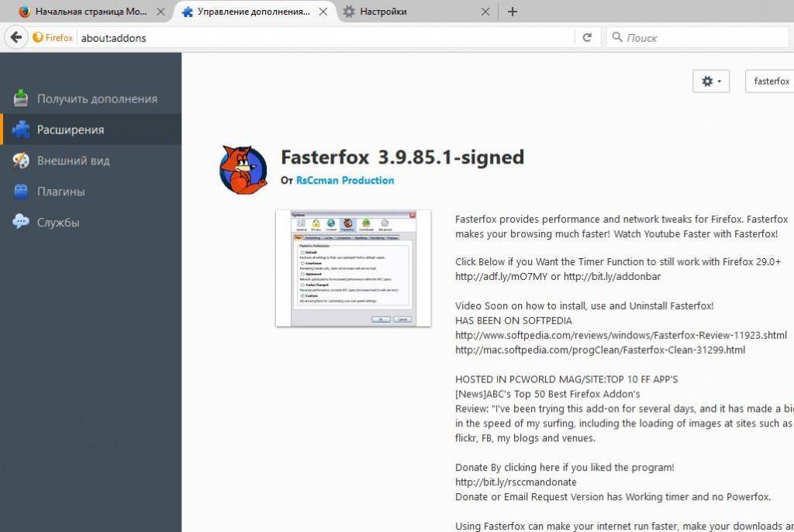Open Службы category in sidebar
This screenshot has height=532, width=794.
pos(91,223)
